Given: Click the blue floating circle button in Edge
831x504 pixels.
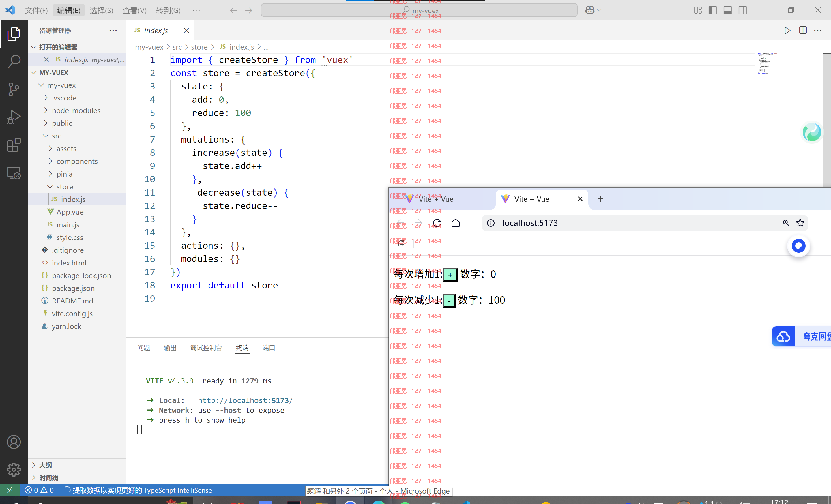Looking at the screenshot, I should tap(798, 246).
